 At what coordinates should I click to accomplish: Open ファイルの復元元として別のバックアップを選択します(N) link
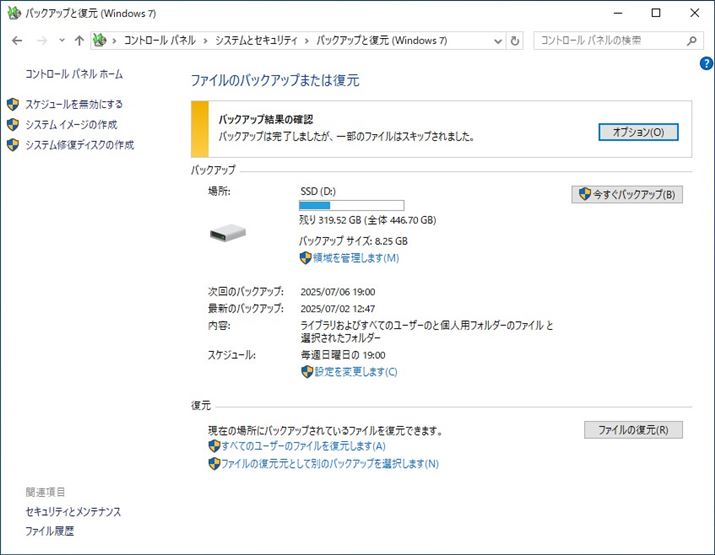point(330,464)
